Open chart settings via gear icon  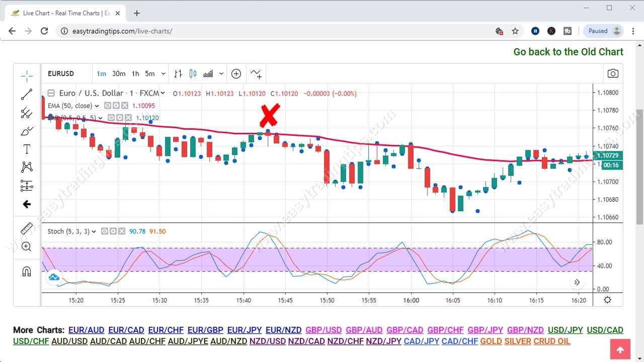607,300
